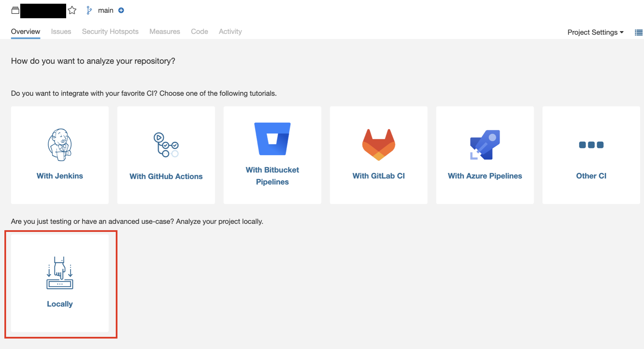Select the With GitHub Actions link
This screenshot has height=349, width=644.
(x=166, y=176)
